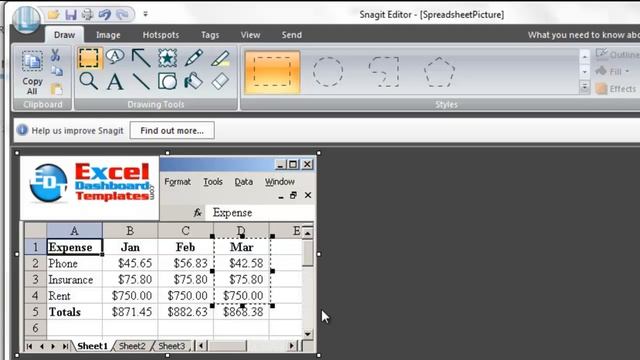640x360 pixels.
Task: Choose the Selection drawing tool
Action: coord(89,58)
